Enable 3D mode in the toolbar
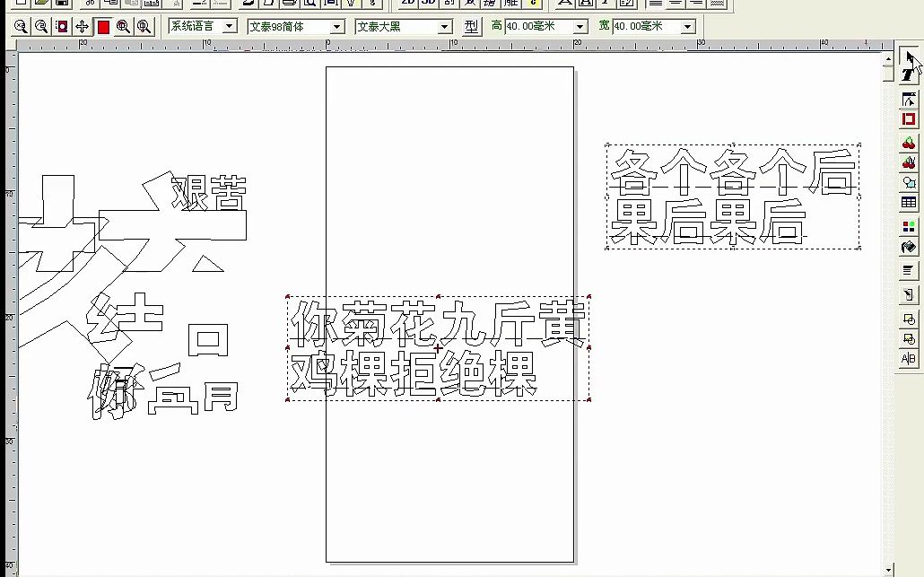The image size is (924, 577). 428,4
